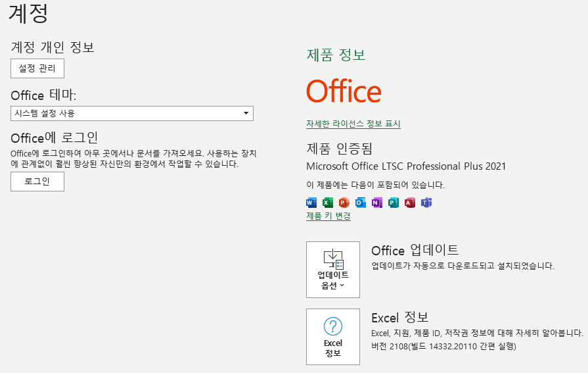Screen dimensions: 588x373
Task: Click the 계정 개인 정보 heading
Action: pos(53,47)
